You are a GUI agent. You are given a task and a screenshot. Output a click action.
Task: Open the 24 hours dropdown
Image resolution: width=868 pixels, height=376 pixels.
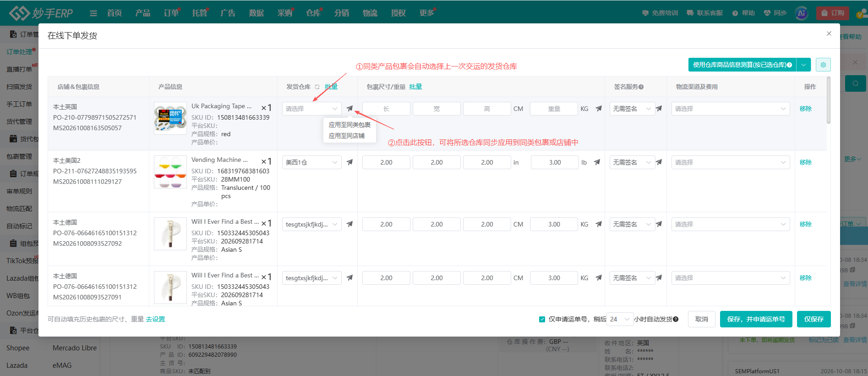pyautogui.click(x=620, y=319)
